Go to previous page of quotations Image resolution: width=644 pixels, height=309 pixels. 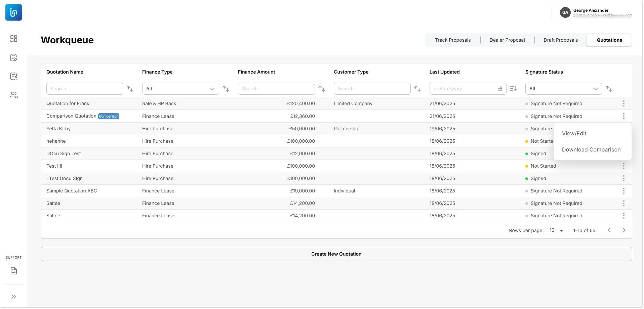[609, 230]
